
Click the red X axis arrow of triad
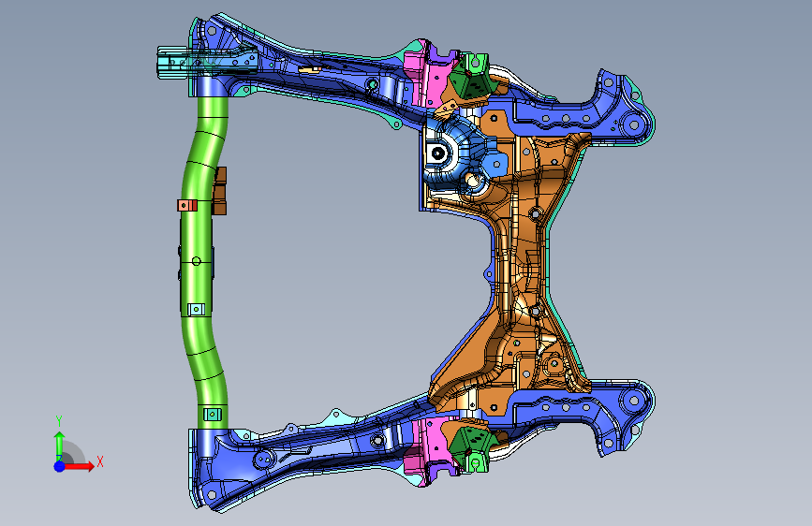(80, 466)
